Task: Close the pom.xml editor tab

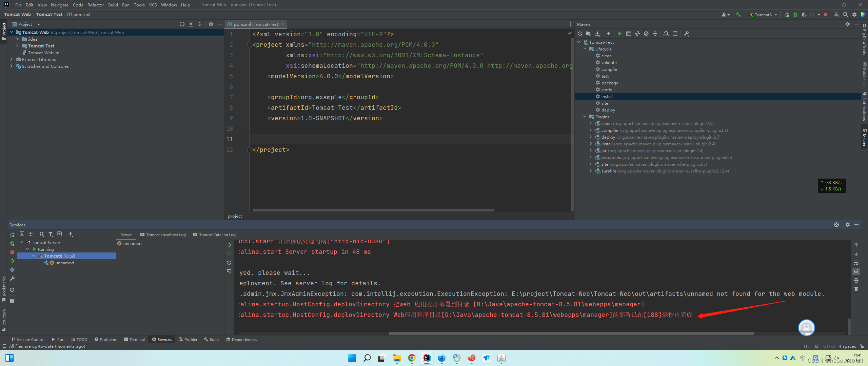Action: [x=283, y=24]
